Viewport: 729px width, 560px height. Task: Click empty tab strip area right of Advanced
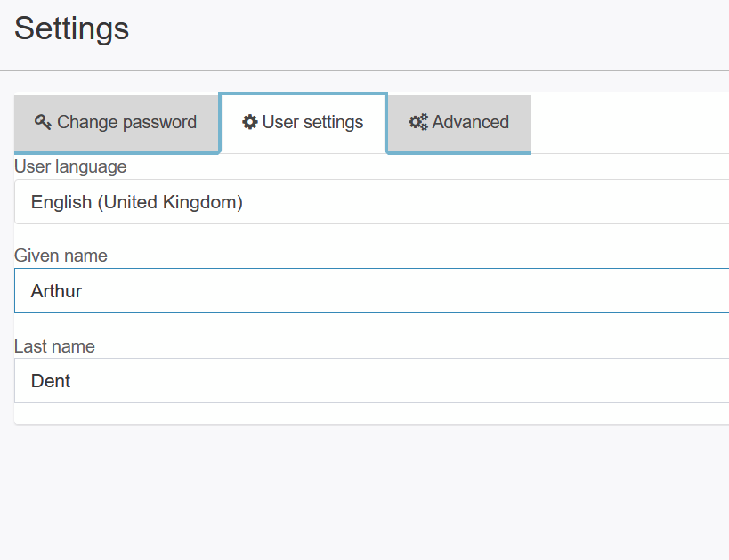[x=629, y=123]
